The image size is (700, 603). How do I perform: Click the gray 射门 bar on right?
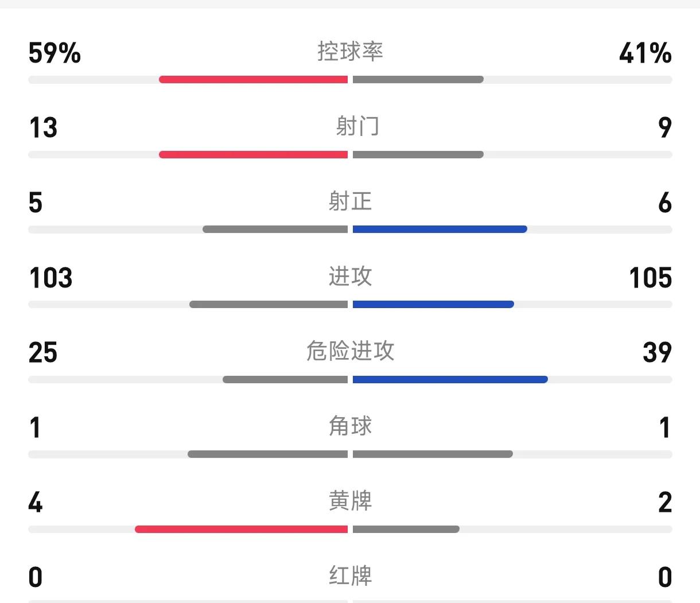pyautogui.click(x=418, y=154)
